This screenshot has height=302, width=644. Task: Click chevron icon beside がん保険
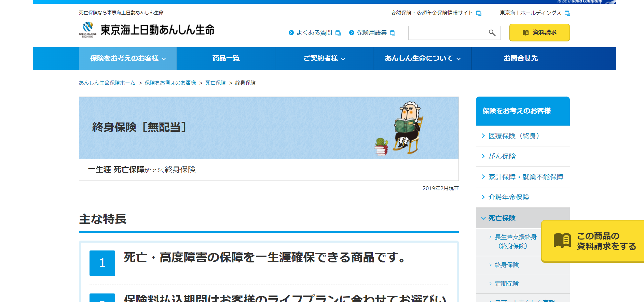click(483, 156)
